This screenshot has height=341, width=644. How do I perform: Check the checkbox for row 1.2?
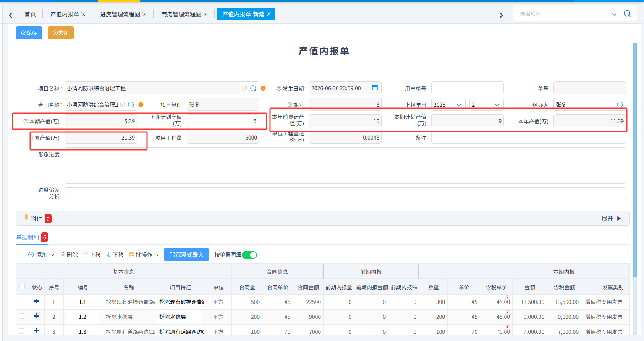click(22, 316)
